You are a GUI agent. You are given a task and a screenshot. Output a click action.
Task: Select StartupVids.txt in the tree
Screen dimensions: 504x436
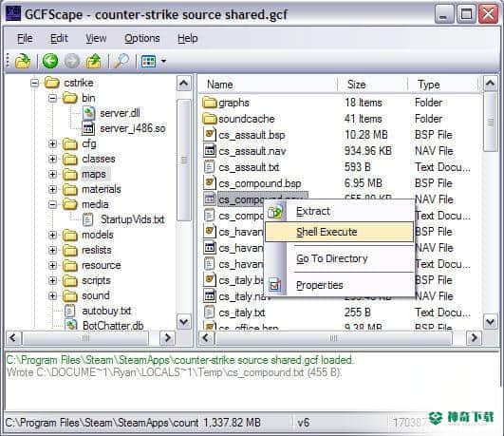[132, 219]
